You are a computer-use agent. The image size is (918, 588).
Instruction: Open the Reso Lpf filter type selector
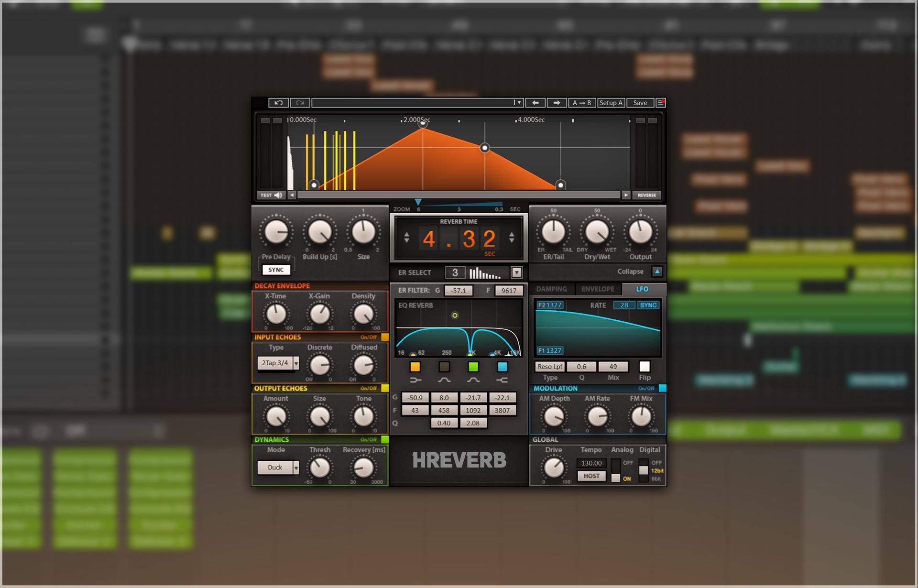550,367
